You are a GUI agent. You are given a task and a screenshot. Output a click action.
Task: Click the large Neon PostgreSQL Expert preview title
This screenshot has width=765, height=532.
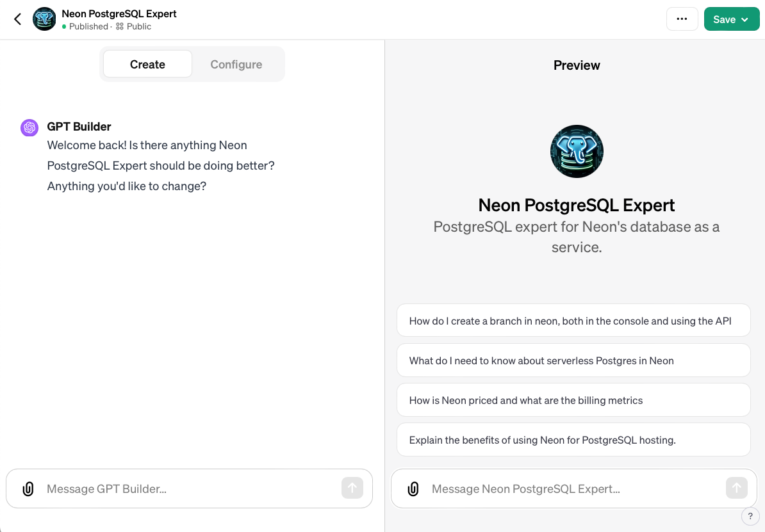pos(576,205)
